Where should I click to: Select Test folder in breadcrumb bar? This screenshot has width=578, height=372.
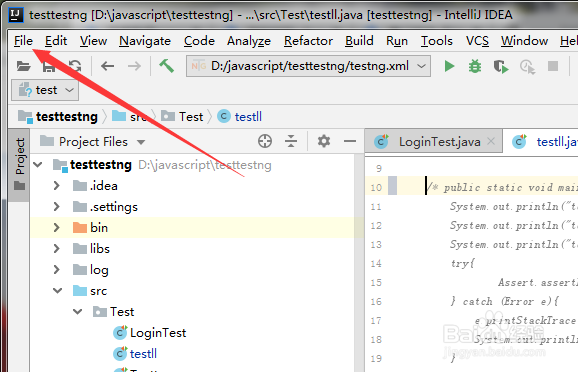182,117
